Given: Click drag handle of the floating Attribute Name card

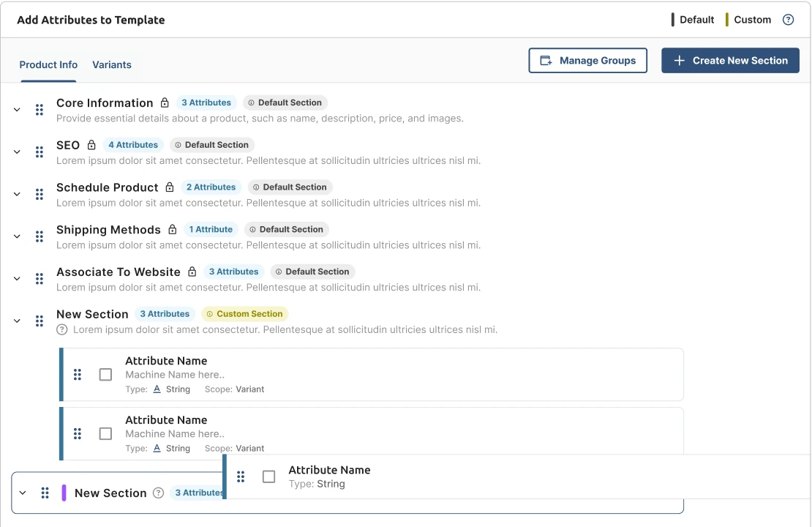Looking at the screenshot, I should pos(241,476).
